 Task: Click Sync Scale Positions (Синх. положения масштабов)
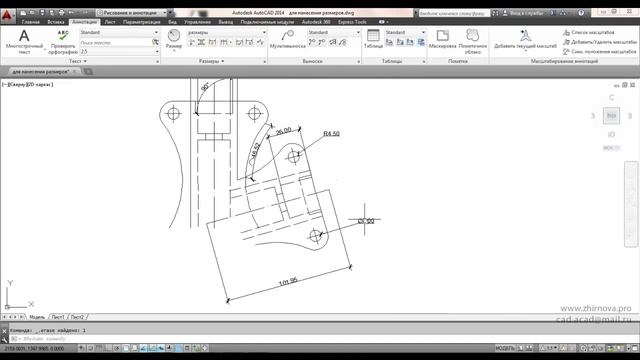[600, 52]
